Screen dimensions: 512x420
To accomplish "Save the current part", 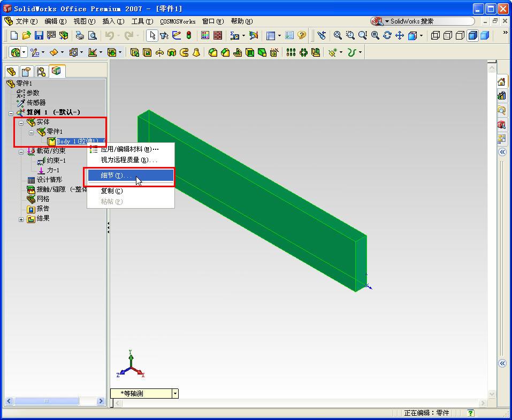I will point(39,35).
